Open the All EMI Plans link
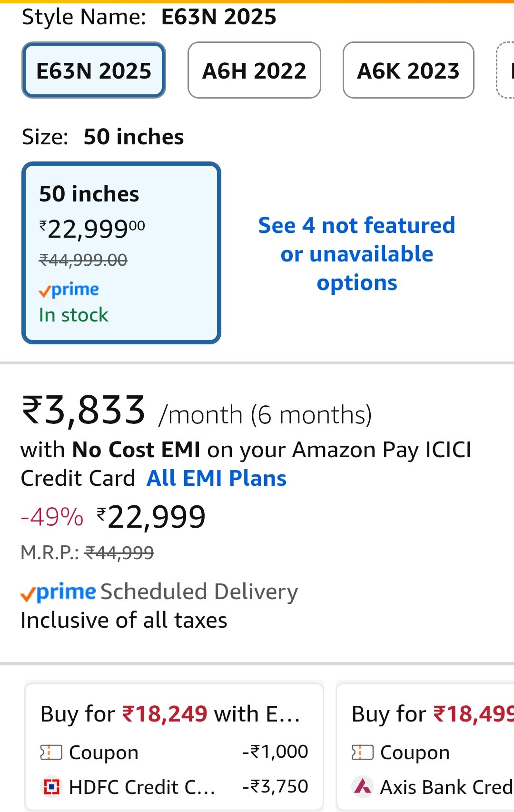The image size is (514, 812). point(217,478)
